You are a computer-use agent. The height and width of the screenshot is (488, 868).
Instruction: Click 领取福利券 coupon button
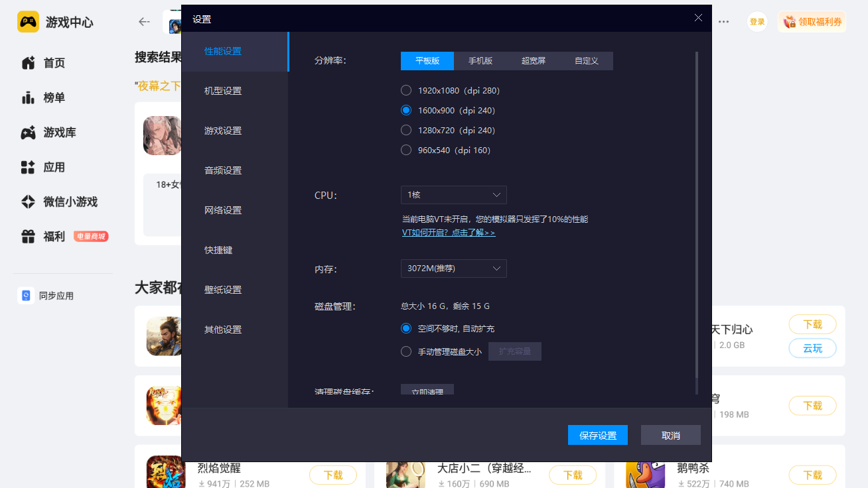pyautogui.click(x=812, y=22)
